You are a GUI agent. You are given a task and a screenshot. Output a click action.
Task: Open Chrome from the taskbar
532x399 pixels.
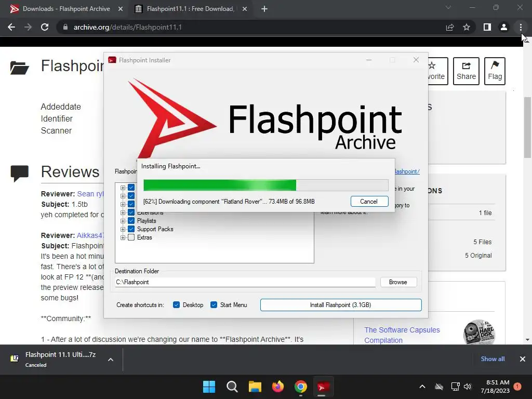[x=301, y=387]
